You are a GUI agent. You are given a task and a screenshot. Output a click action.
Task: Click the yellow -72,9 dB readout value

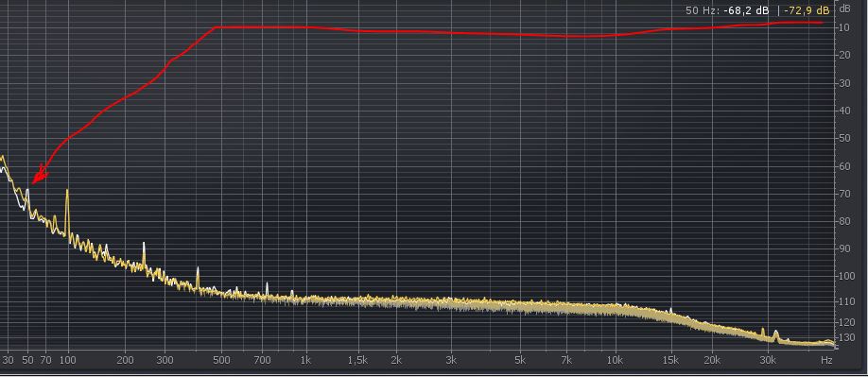(807, 10)
